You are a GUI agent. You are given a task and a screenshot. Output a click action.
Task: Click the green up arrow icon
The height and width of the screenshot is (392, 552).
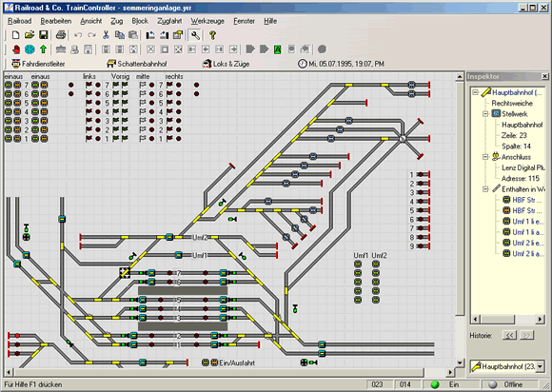[x=43, y=49]
